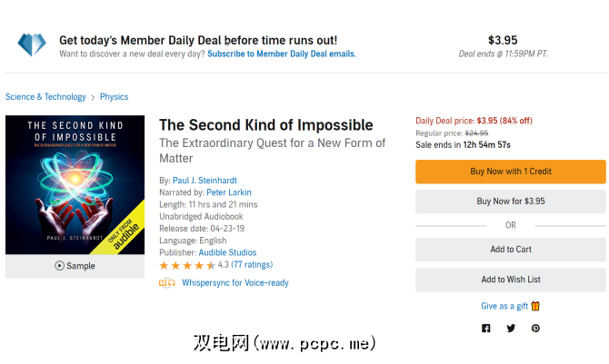609x364 pixels.
Task: Share on Pinterest icon
Action: point(535,329)
